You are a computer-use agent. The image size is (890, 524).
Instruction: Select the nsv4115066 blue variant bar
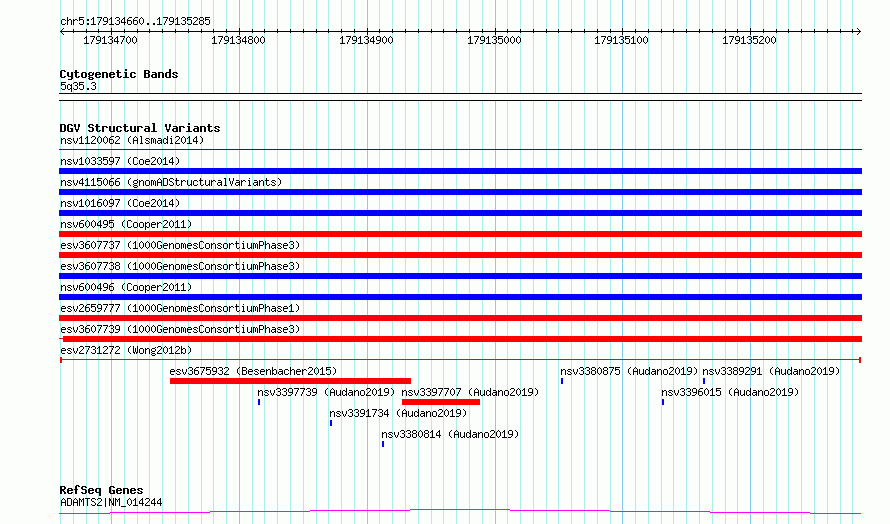(x=460, y=192)
